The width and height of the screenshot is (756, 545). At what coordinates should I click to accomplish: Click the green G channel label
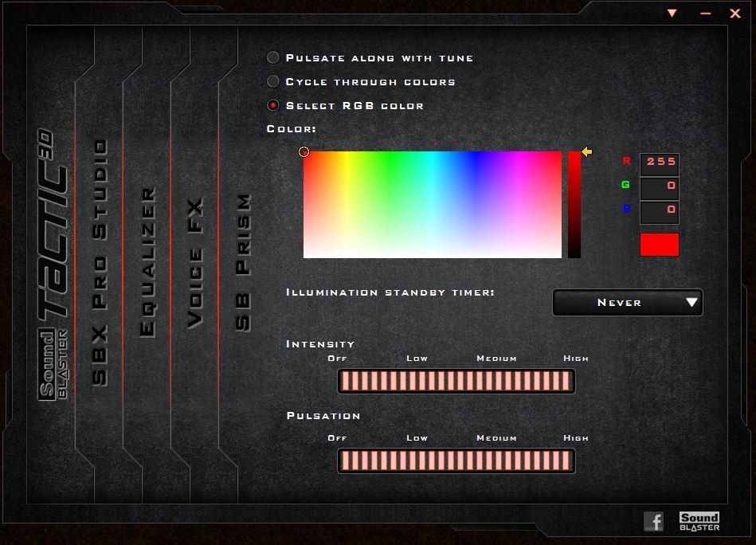[x=626, y=184]
